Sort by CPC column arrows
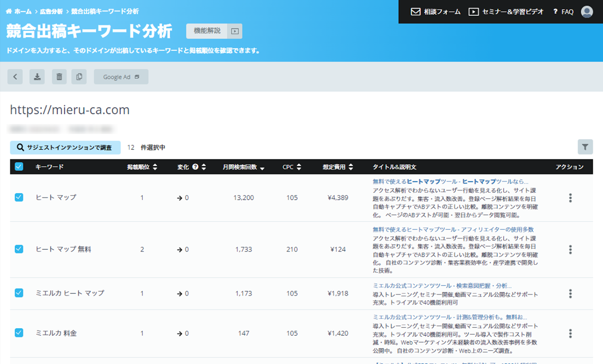603x364 pixels. [x=299, y=167]
